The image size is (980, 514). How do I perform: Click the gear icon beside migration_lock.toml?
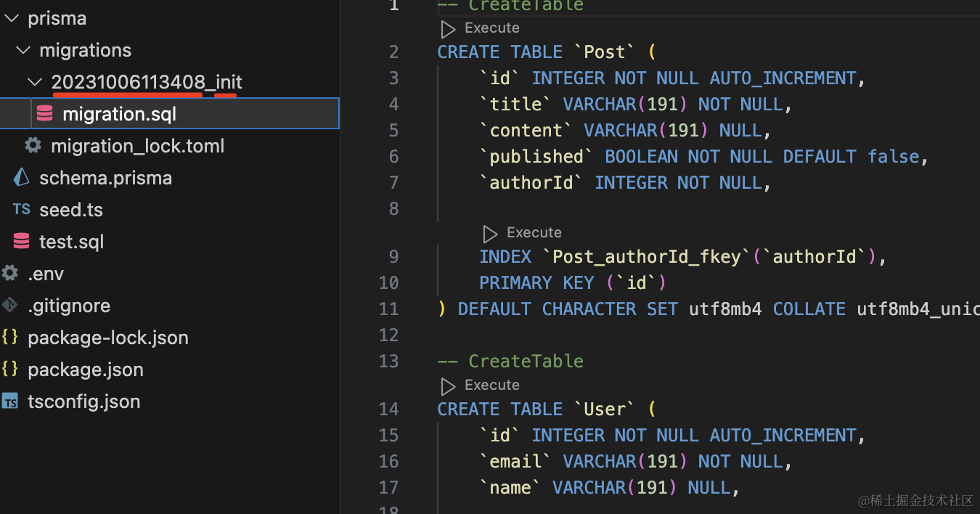[33, 146]
